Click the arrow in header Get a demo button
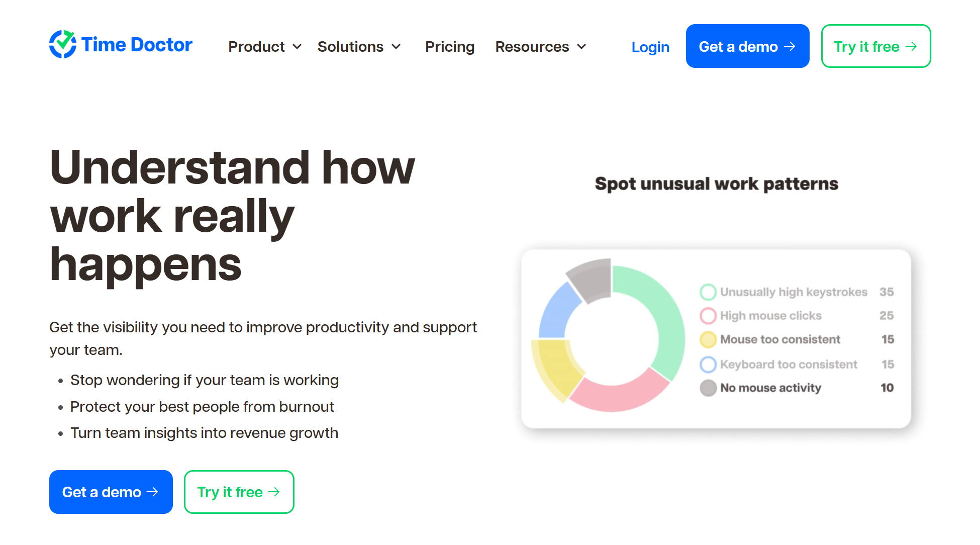Viewport: 980px width, 545px height. pos(790,46)
